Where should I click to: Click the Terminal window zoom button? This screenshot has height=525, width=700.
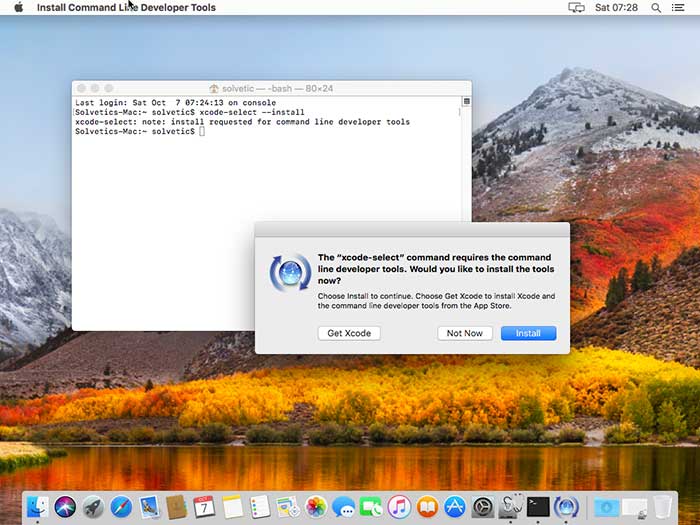click(109, 88)
